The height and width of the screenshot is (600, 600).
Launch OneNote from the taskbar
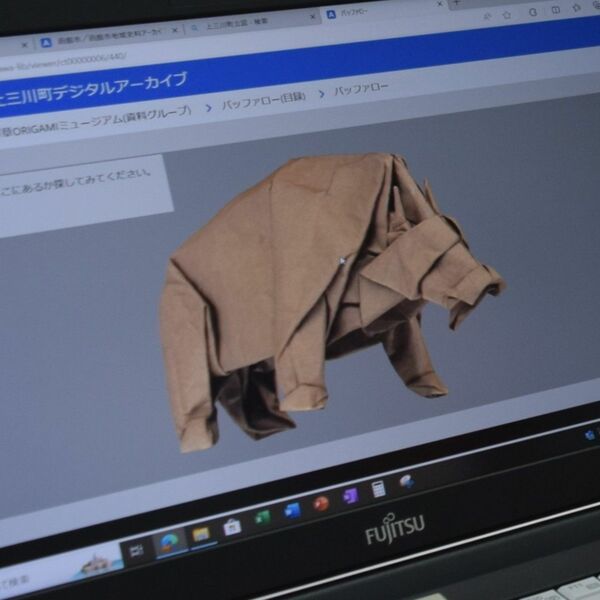pos(350,496)
